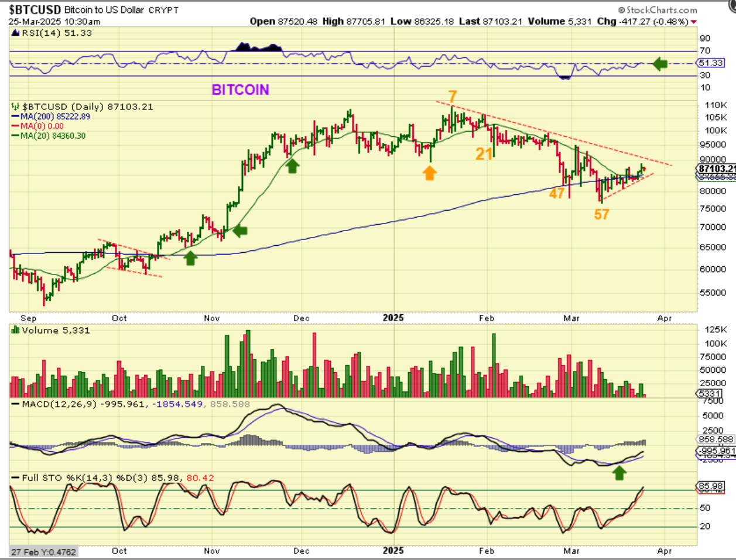
Task: Click the 858.588 tag on MACD right axis
Action: tap(716, 439)
